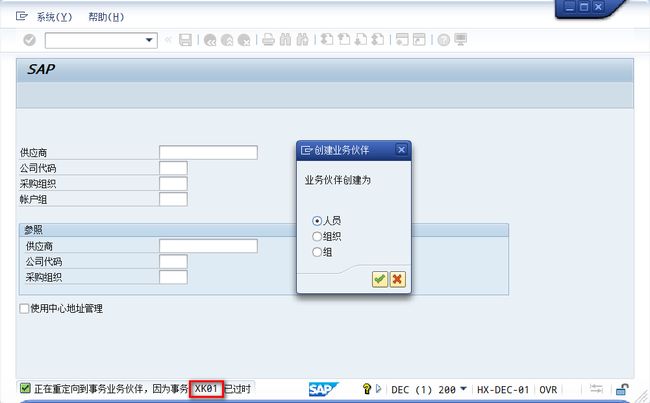This screenshot has width=650, height=403.
Task: Cancel dialog with red X button
Action: click(397, 279)
